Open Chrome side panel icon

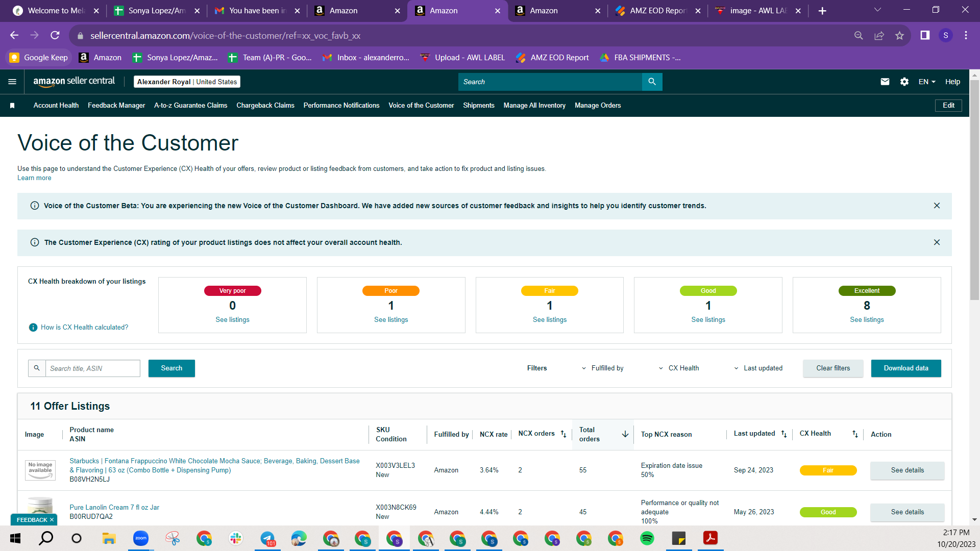tap(925, 35)
